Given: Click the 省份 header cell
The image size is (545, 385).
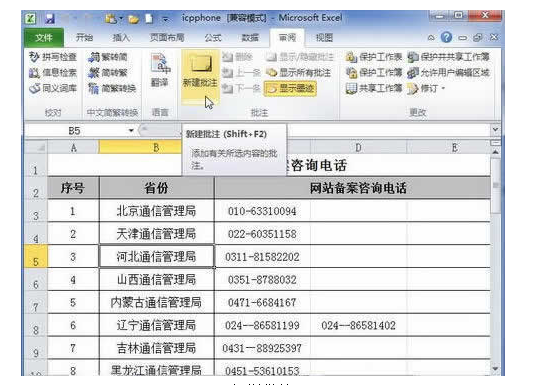Looking at the screenshot, I should pos(156,188).
